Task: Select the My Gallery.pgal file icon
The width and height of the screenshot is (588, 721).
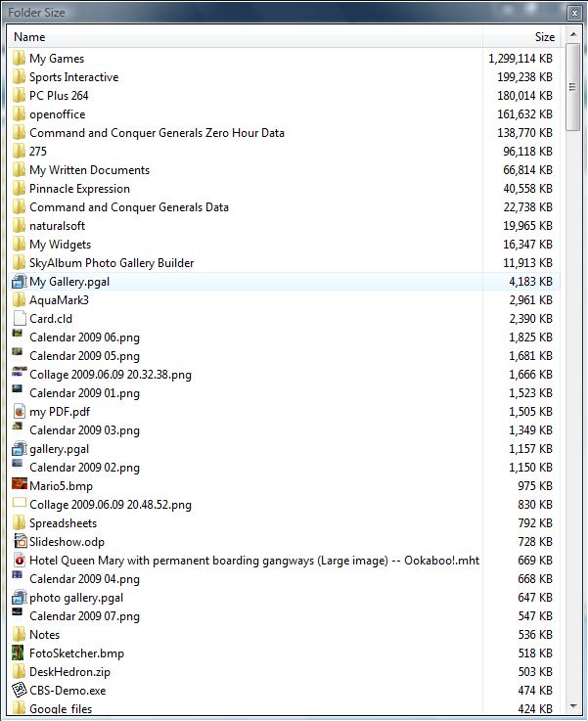Action: (x=20, y=282)
